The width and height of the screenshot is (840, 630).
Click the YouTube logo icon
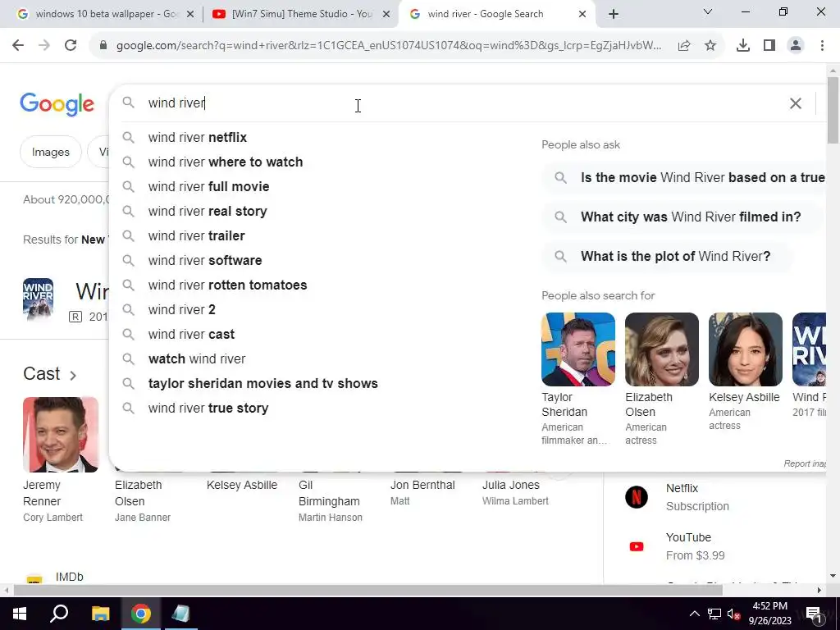click(637, 546)
